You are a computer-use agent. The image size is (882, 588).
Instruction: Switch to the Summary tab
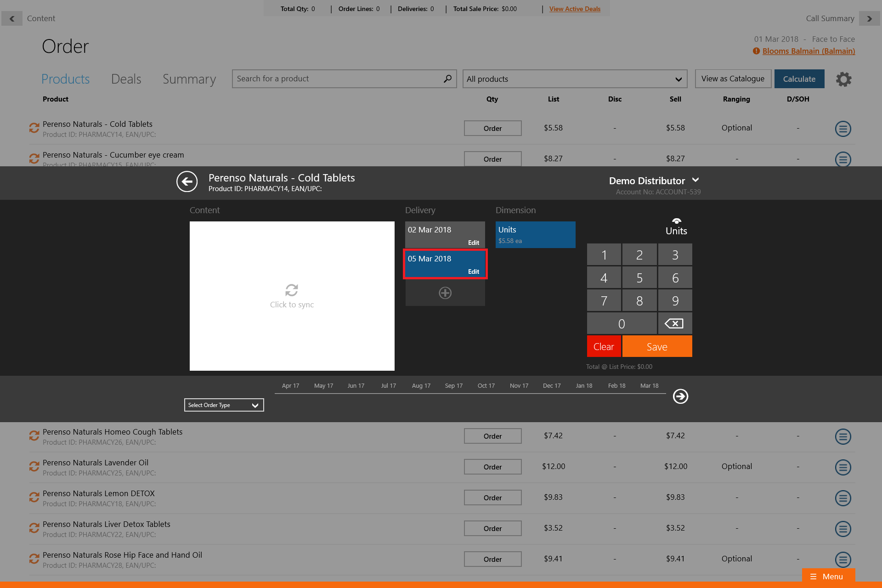coord(189,79)
